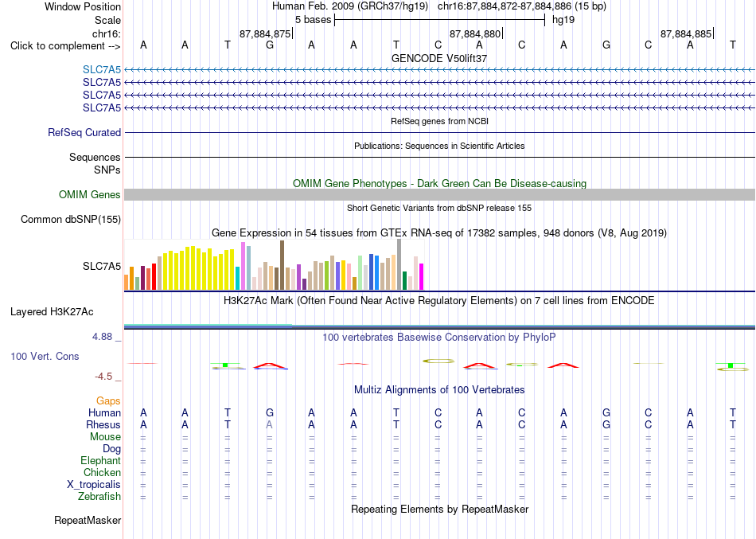The width and height of the screenshot is (756, 539).
Task: Open GTEx 'Gene Expression in 54 tissues' title
Action: click(439, 233)
